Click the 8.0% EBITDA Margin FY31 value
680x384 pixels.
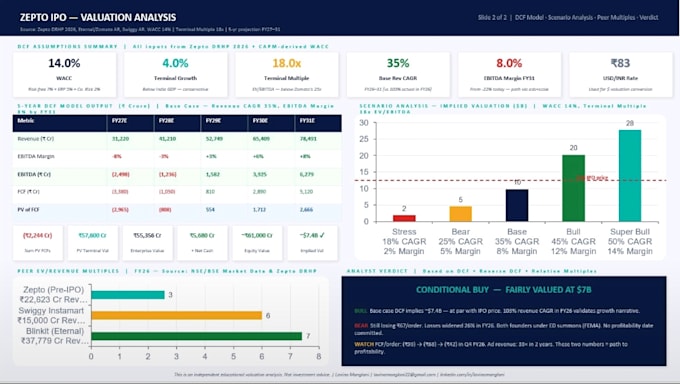pos(509,63)
